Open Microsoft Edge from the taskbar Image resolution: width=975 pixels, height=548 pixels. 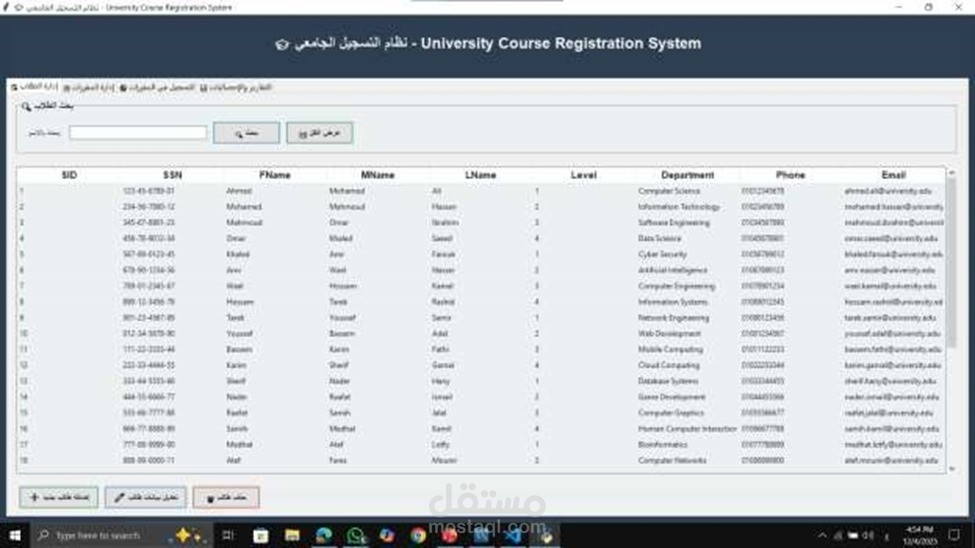click(324, 536)
